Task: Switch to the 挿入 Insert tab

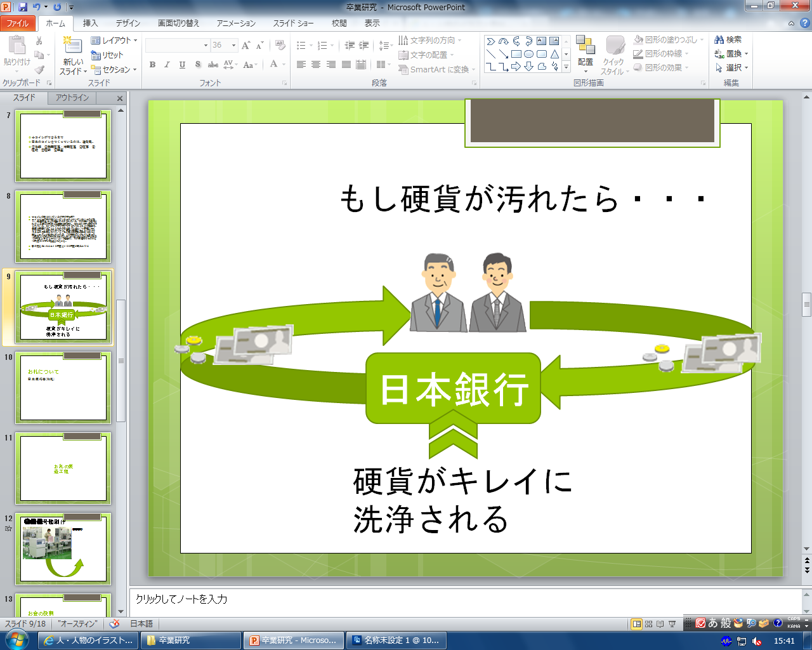Action: pos(91,23)
